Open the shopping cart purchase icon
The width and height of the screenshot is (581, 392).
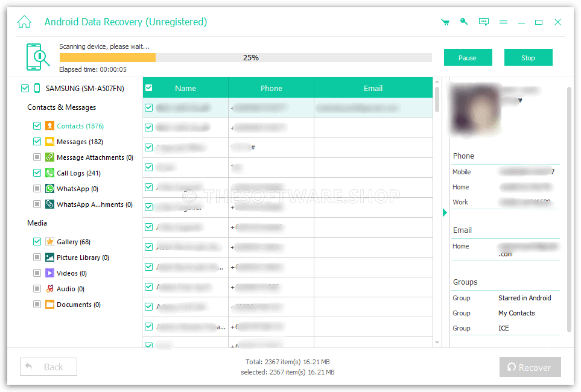point(445,22)
